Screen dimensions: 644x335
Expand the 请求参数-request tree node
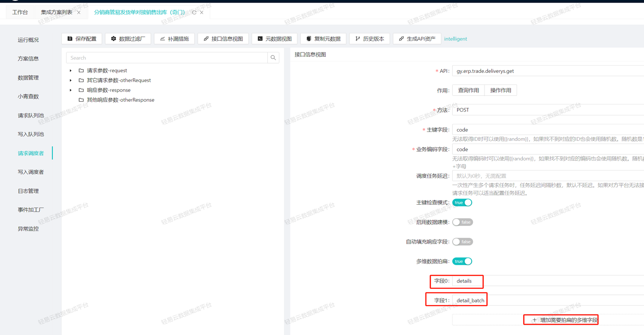click(x=71, y=71)
